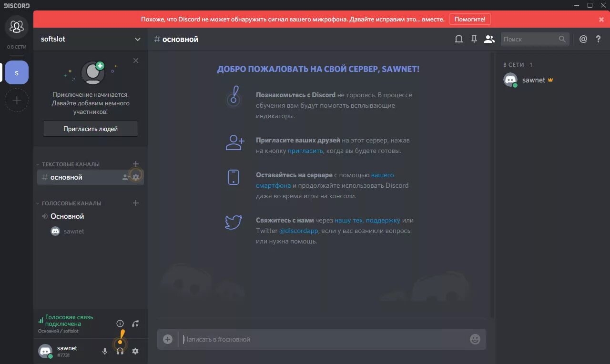Click sawnet in the voice channel
The height and width of the screenshot is (364, 610).
[68, 231]
